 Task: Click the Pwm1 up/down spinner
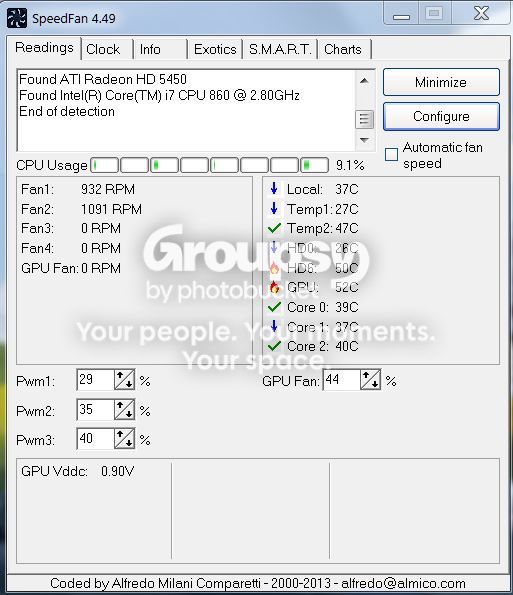[x=124, y=379]
